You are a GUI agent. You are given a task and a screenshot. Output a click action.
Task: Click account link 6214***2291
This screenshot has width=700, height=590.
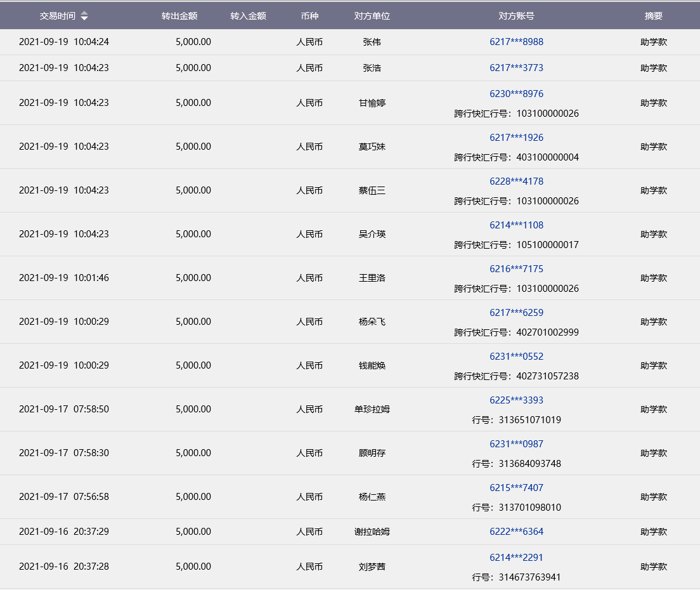tap(516, 558)
